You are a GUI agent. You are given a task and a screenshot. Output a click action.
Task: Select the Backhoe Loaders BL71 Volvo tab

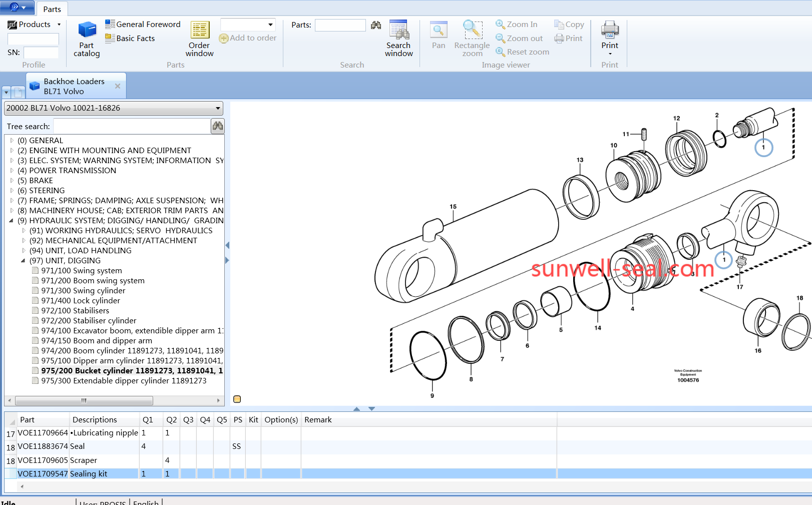pos(74,86)
